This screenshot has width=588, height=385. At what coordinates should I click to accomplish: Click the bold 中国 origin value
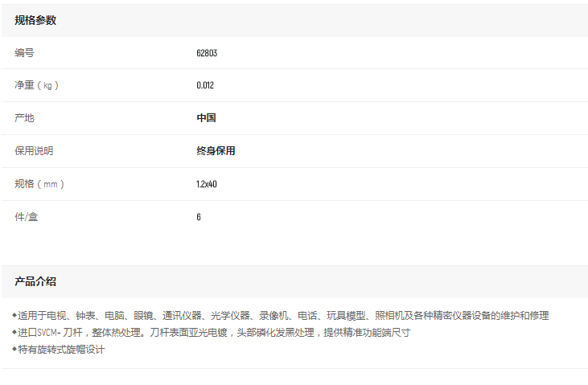[x=206, y=118]
